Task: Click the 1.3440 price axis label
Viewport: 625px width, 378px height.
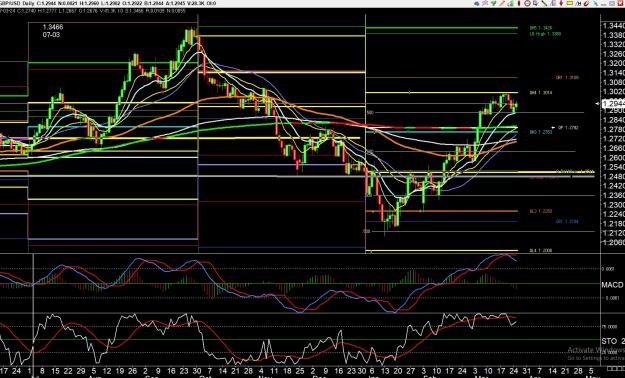Action: click(613, 26)
